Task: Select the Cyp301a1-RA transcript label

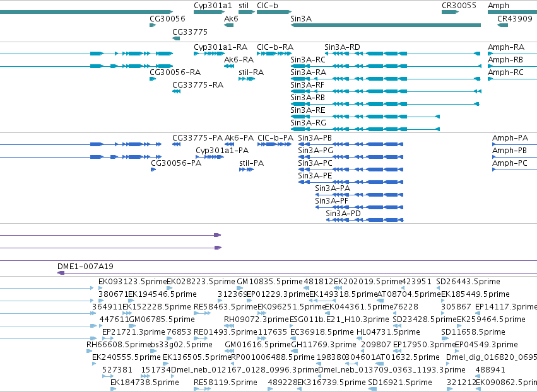Action: (x=221, y=47)
